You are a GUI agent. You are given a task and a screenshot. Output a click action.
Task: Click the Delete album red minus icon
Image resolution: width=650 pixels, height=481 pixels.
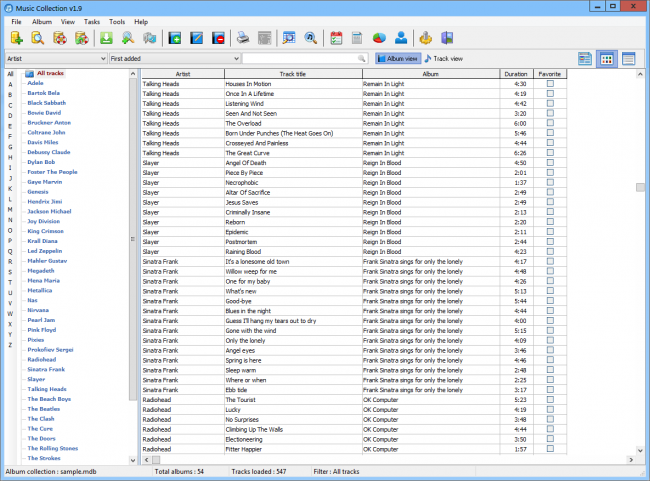point(218,38)
